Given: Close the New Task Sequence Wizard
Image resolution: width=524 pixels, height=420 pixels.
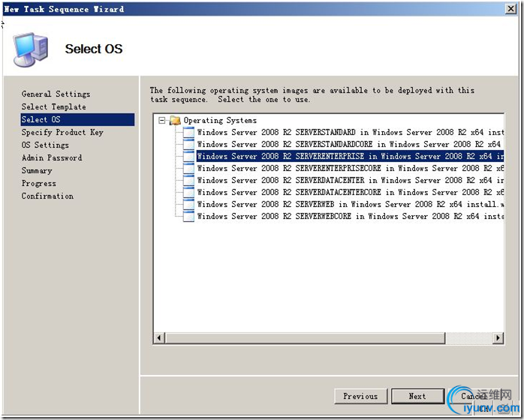Looking at the screenshot, I should coord(511,9).
